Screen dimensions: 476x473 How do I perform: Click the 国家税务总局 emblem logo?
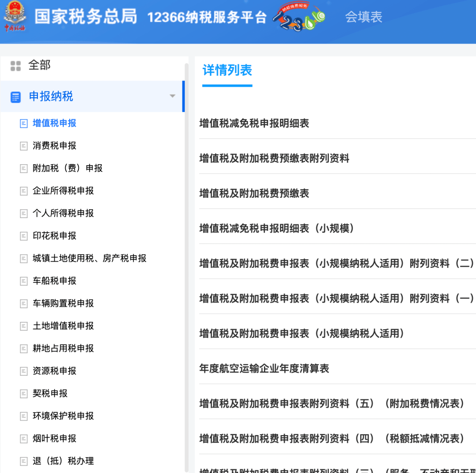tap(16, 18)
